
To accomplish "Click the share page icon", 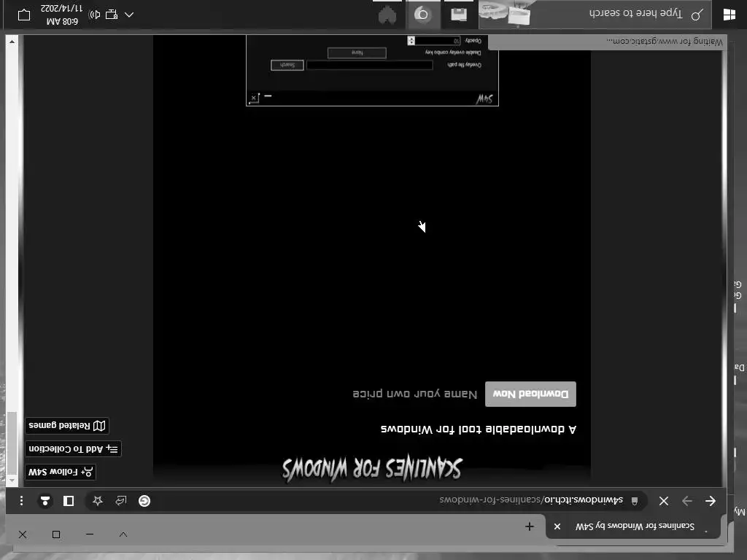I will point(121,500).
